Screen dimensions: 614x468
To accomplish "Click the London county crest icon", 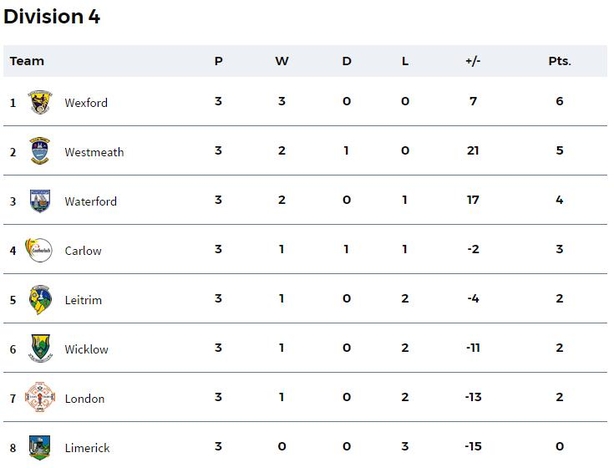I will [x=40, y=397].
